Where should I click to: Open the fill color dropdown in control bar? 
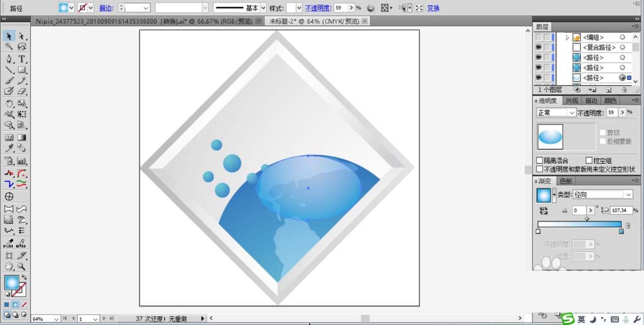(71, 8)
